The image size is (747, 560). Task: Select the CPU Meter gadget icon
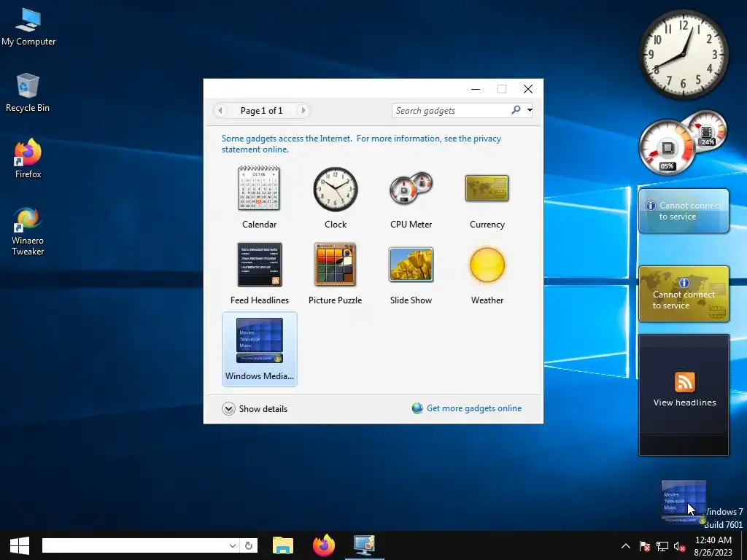pyautogui.click(x=411, y=189)
